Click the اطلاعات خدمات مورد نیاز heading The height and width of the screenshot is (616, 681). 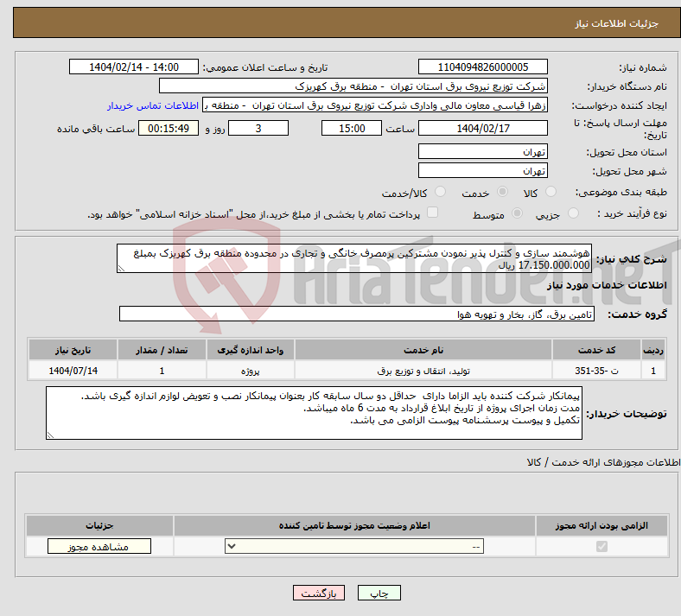[607, 285]
